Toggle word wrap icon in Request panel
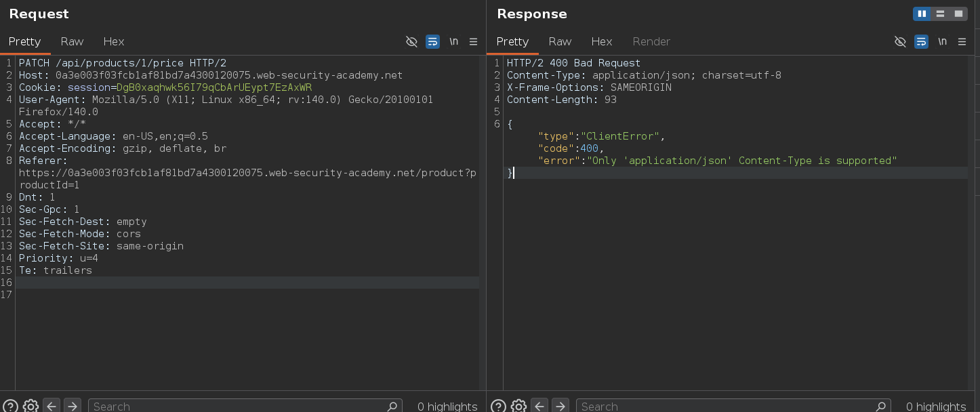980x412 pixels. point(432,41)
